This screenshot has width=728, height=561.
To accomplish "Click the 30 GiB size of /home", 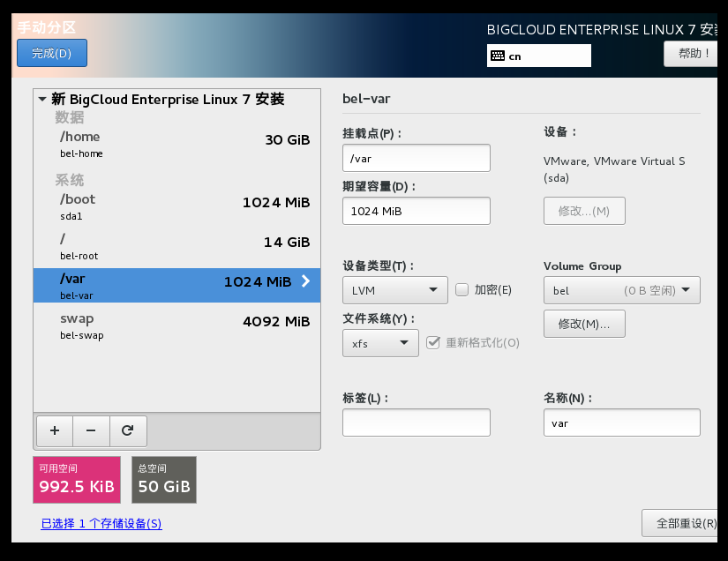I will point(288,139).
